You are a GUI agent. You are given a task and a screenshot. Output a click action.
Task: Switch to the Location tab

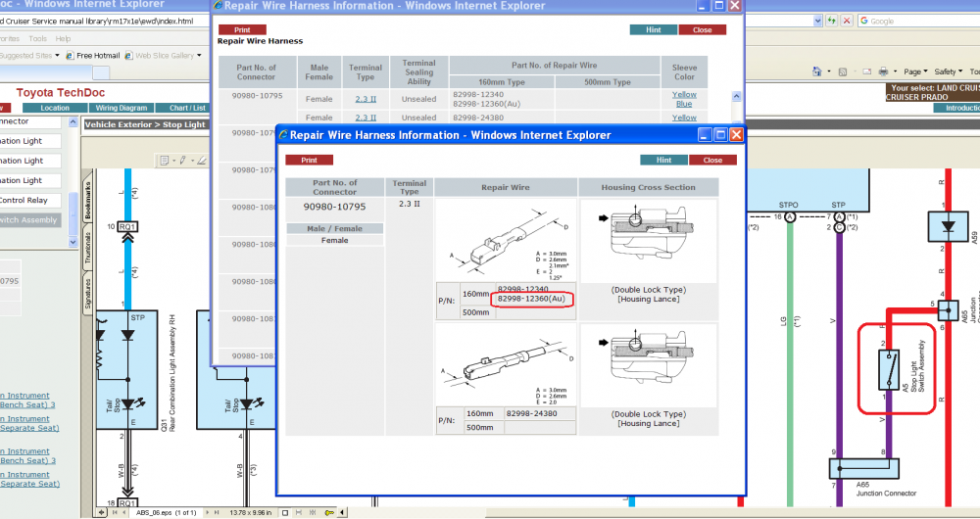click(x=55, y=108)
